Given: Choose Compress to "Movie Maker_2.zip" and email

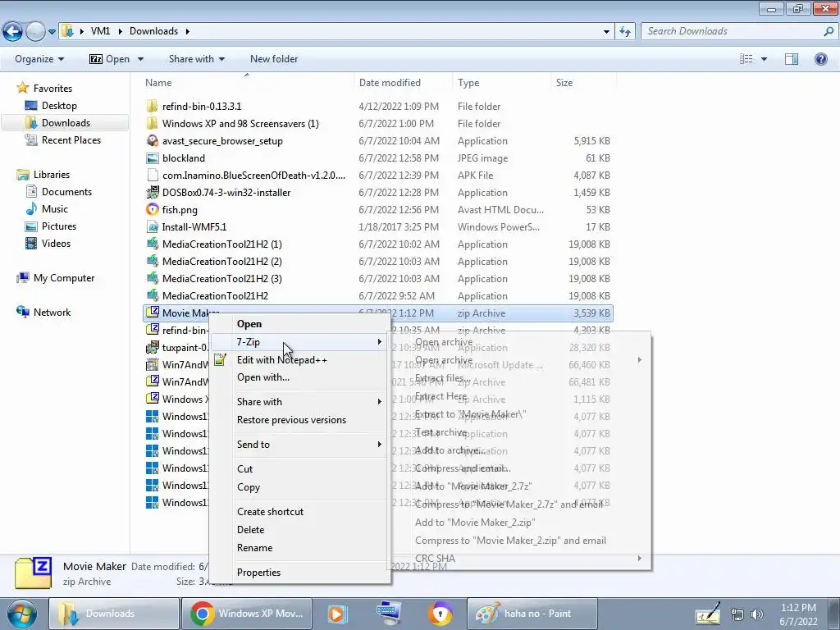Looking at the screenshot, I should pyautogui.click(x=510, y=541).
